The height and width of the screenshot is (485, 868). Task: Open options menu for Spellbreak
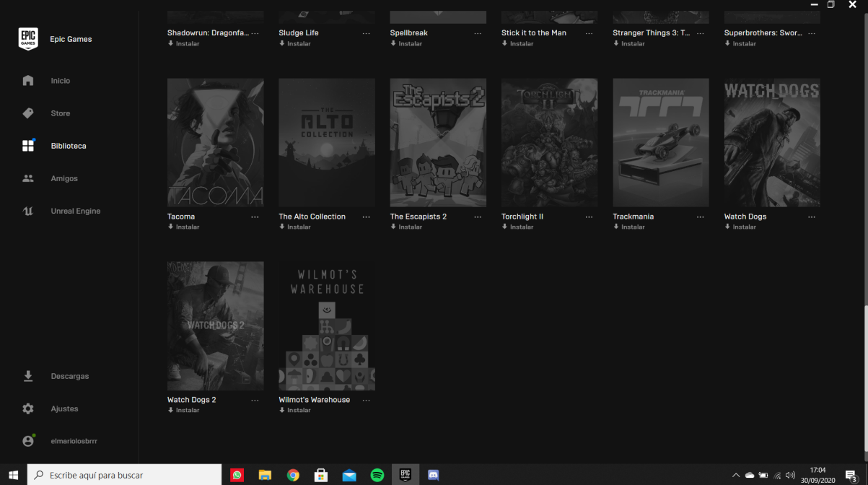(478, 34)
